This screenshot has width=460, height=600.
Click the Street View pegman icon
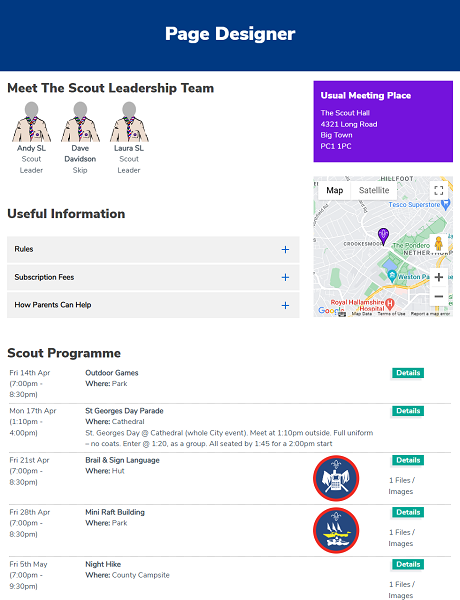439,243
